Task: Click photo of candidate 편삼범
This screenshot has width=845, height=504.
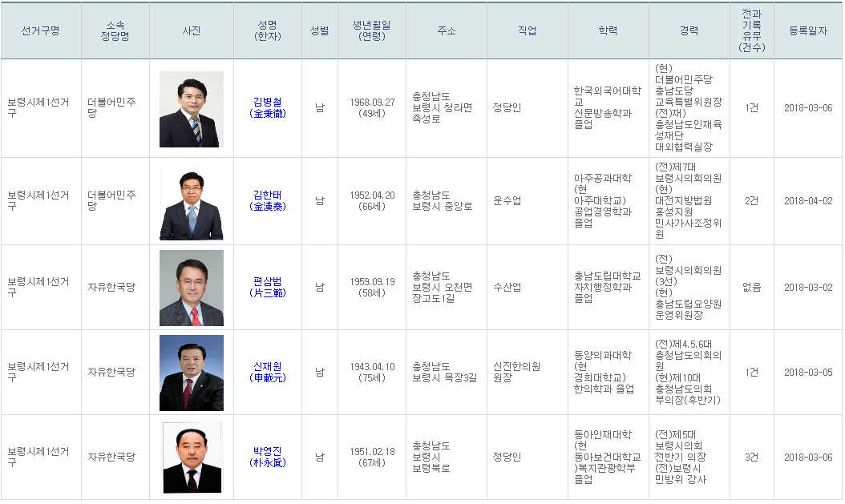Action: 192,288
